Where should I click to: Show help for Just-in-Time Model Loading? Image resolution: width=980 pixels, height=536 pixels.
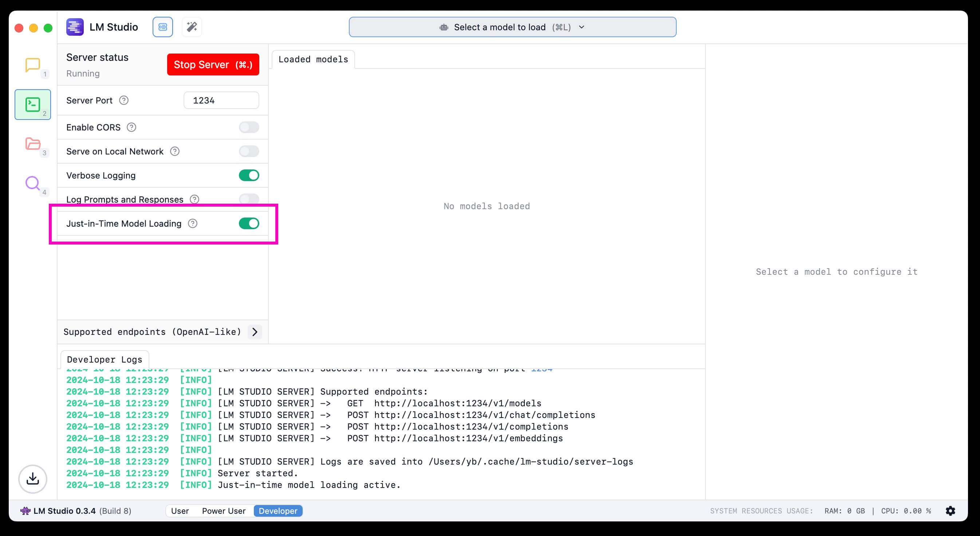[193, 223]
